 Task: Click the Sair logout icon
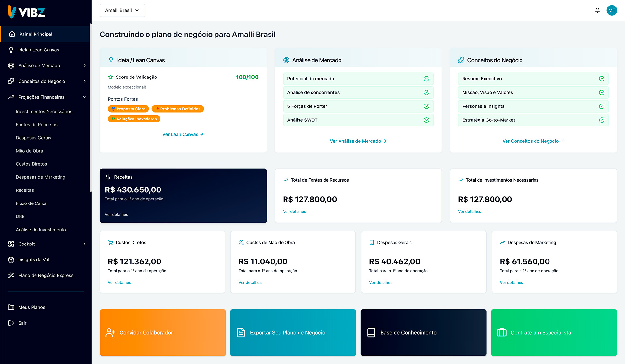click(x=11, y=323)
